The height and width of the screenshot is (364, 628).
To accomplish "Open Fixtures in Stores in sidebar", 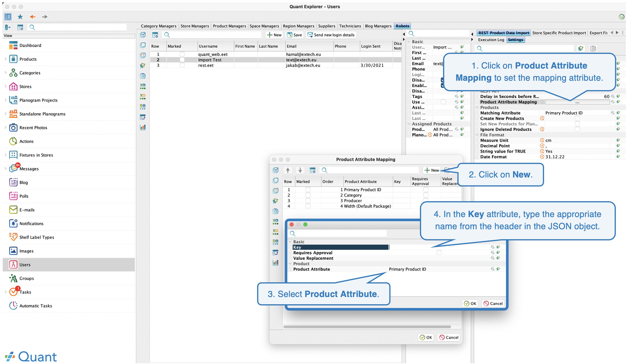I will point(36,155).
